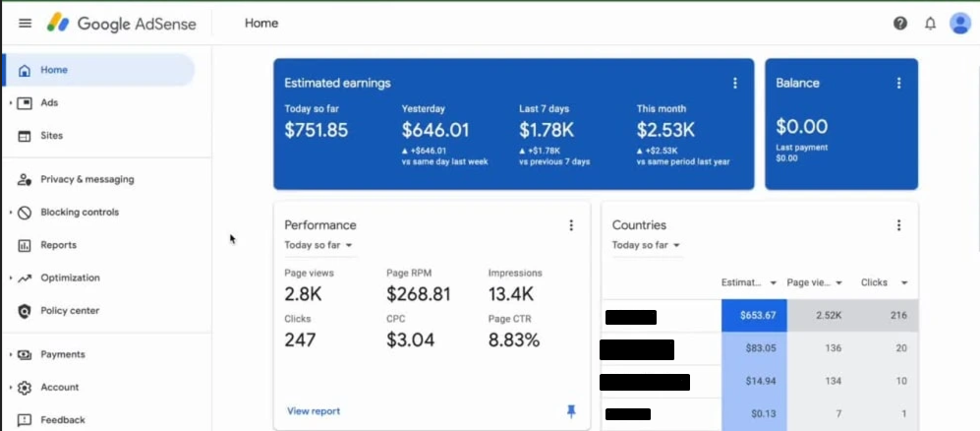Viewport: 980px width, 431px height.
Task: Open the hamburger main menu
Action: [25, 24]
